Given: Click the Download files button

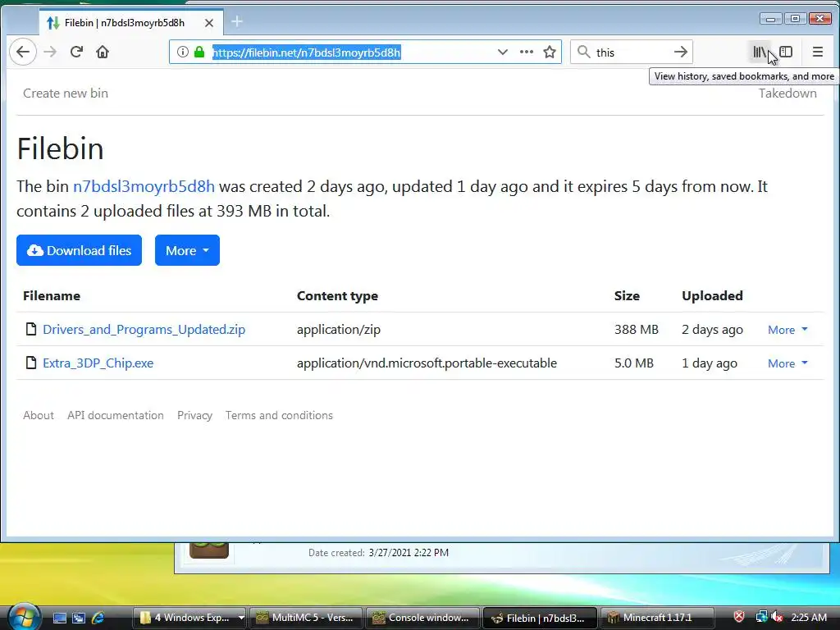Looking at the screenshot, I should pos(79,250).
